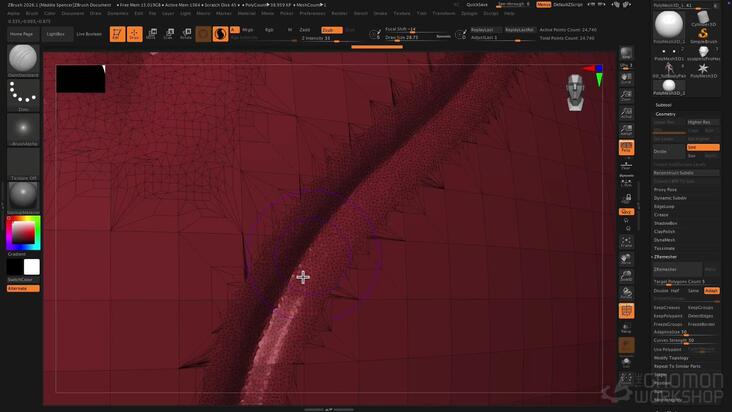Toggle ZRemesher Adapt option
The image size is (732, 412).
[x=711, y=291]
